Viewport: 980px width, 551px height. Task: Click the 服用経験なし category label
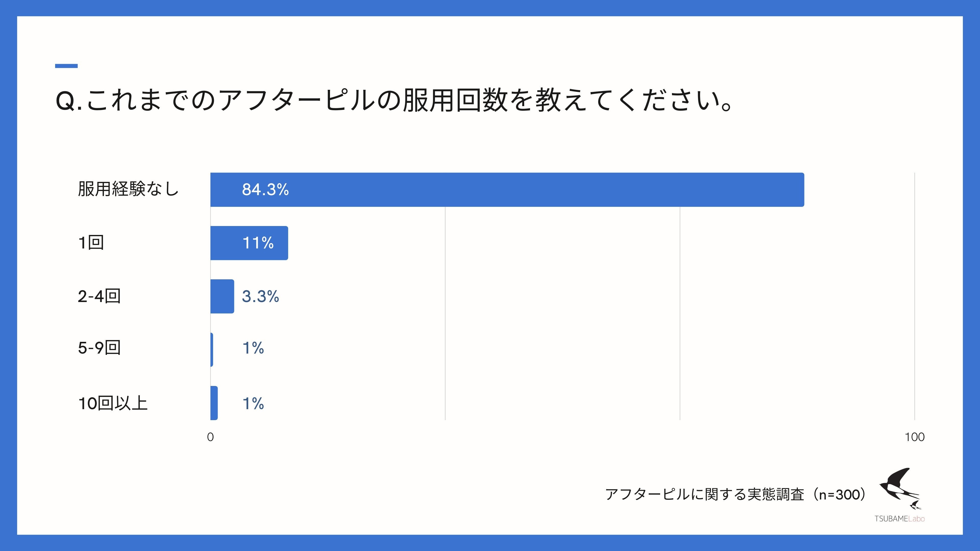coord(128,189)
